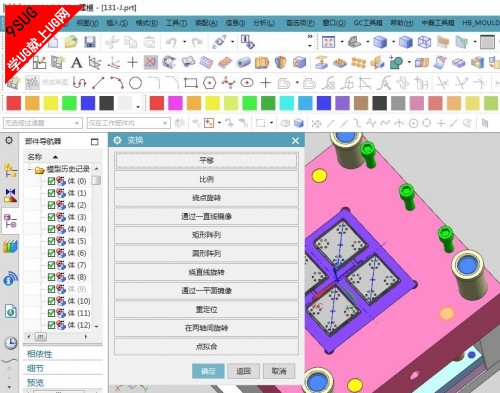
Task: Select the Rectangle sketch tool
Action: coord(191,83)
